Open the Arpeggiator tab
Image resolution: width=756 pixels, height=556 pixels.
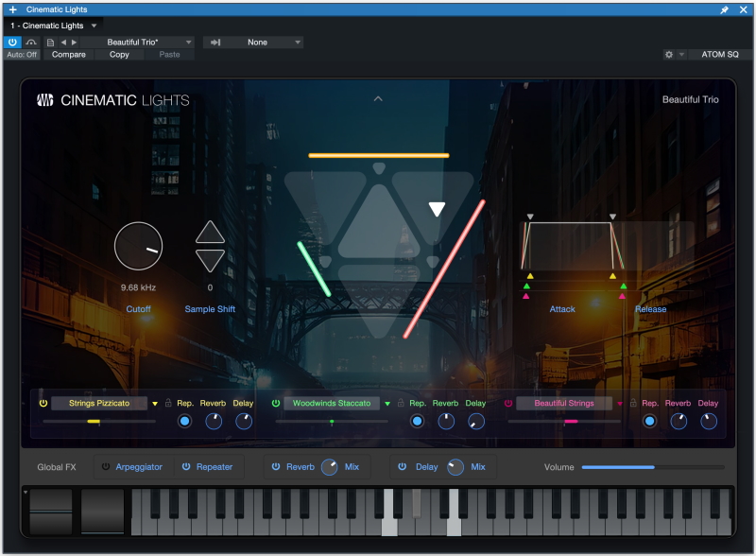139,467
